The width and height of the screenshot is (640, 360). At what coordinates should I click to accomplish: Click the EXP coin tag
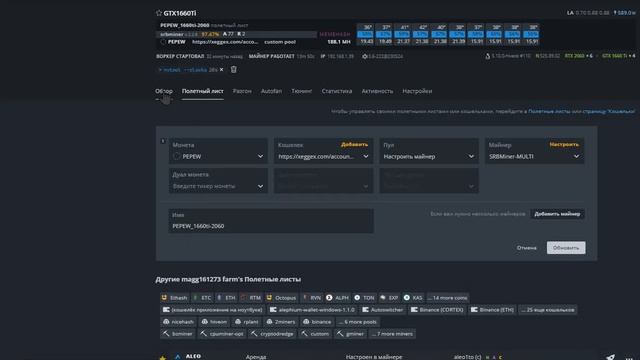(389, 298)
